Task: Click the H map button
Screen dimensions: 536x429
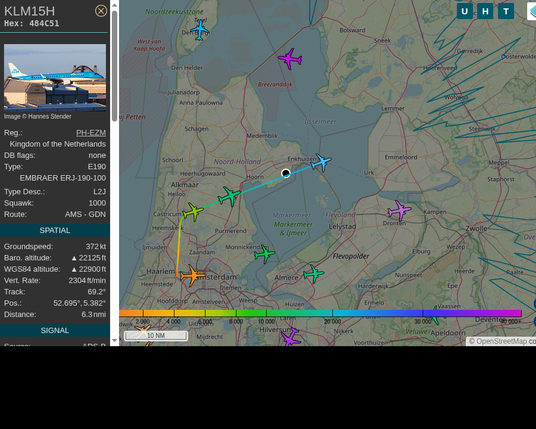Action: [485, 11]
